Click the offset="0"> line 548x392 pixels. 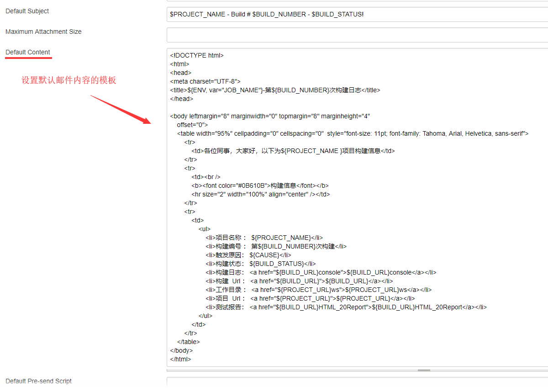click(192, 125)
